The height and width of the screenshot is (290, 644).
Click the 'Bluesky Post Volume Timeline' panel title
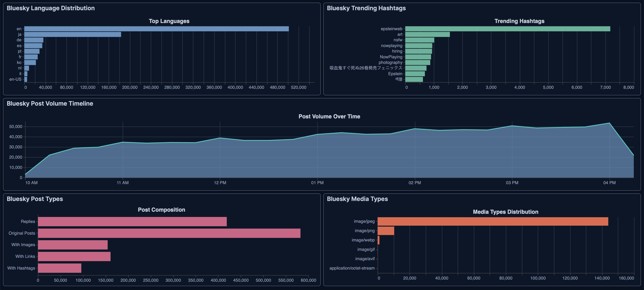pos(49,103)
